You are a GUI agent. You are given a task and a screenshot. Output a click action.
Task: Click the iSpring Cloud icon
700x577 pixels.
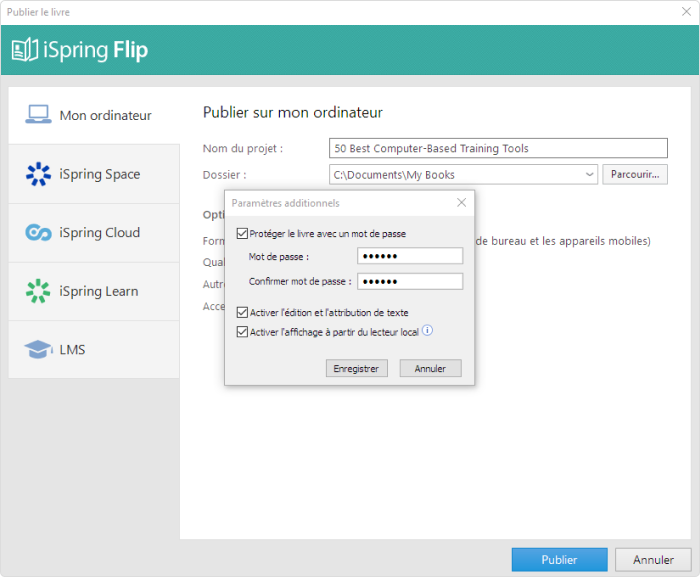tap(38, 232)
